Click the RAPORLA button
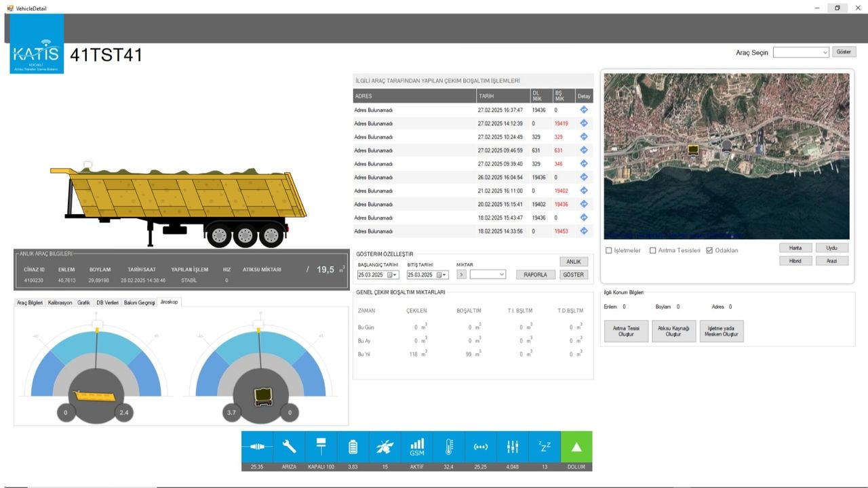 (536, 274)
